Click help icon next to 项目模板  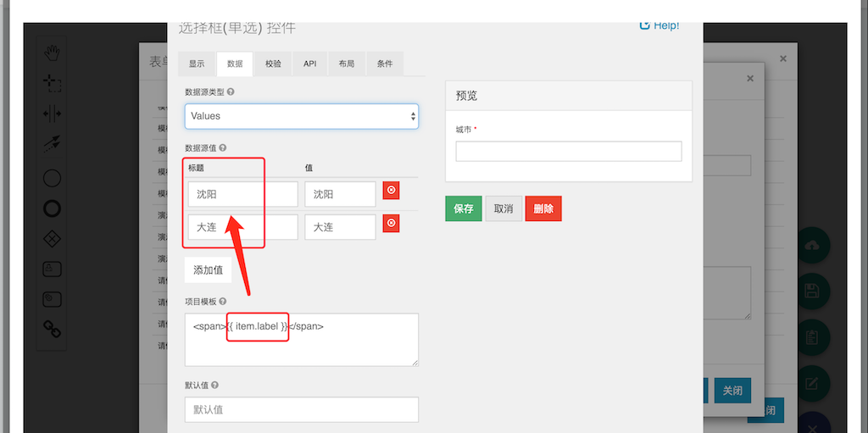tap(222, 302)
